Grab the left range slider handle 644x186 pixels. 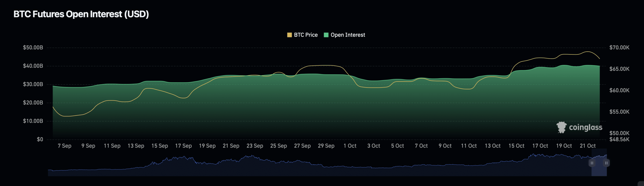[592, 163]
